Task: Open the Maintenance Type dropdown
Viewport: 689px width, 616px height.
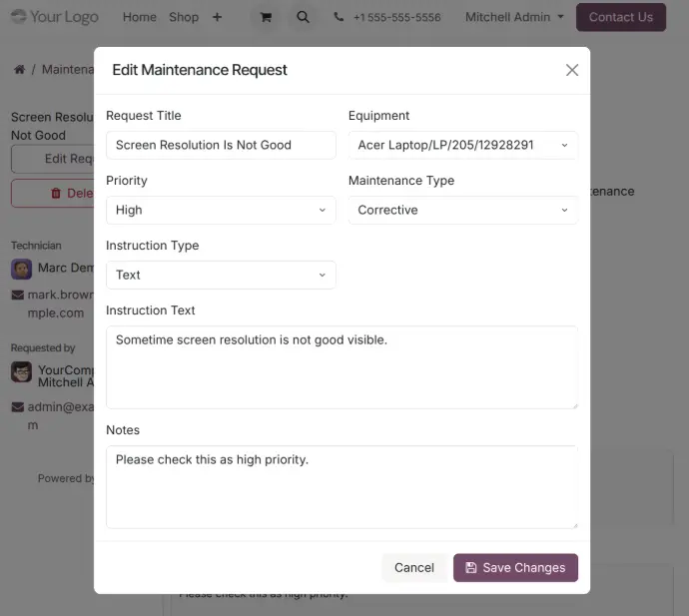Action: (463, 210)
